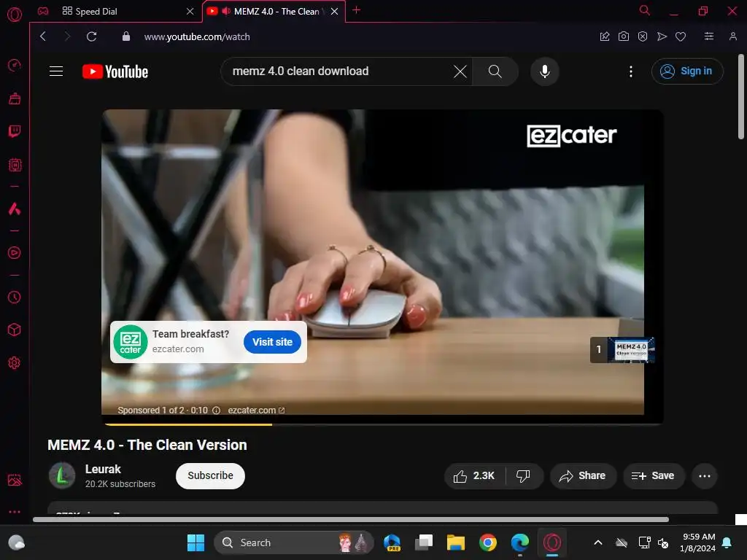Screen dimensions: 747x560
Task: Go back to previous page
Action: 43,36
